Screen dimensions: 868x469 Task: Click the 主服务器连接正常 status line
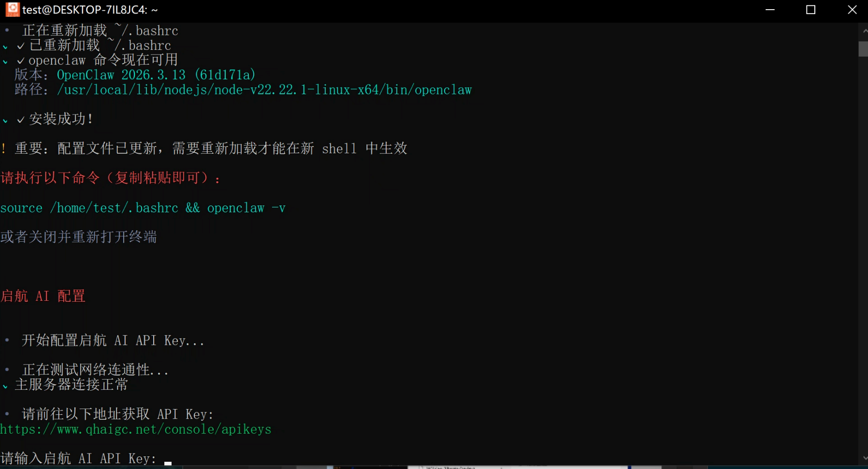pos(71,385)
